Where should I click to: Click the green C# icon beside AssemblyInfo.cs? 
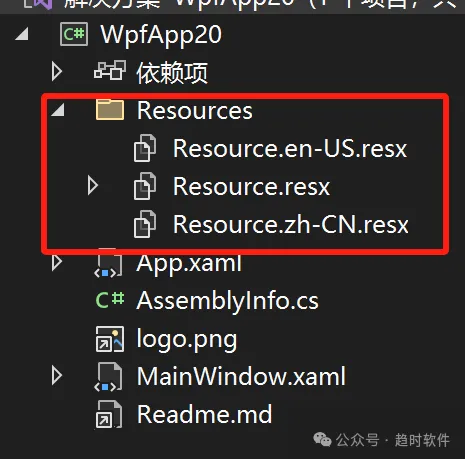click(x=110, y=300)
